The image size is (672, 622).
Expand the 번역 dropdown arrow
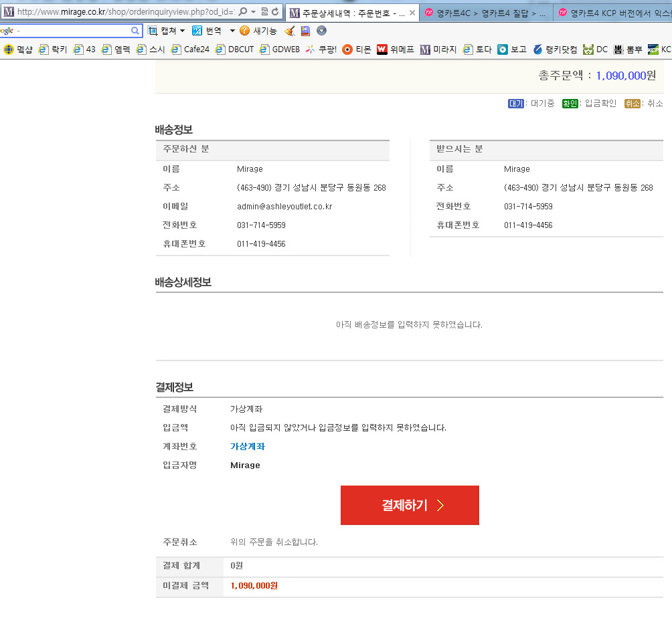click(232, 31)
